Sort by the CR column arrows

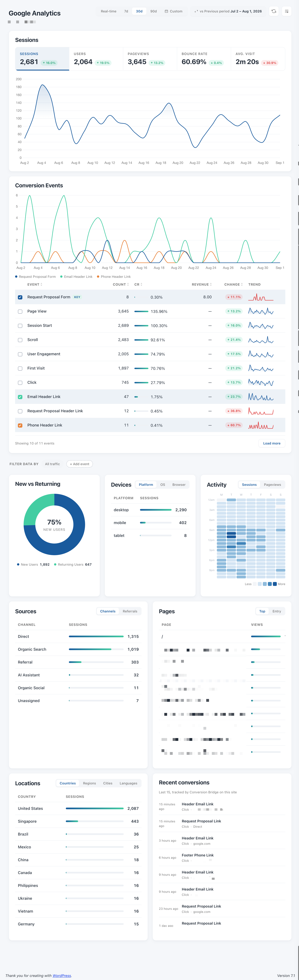point(141,285)
